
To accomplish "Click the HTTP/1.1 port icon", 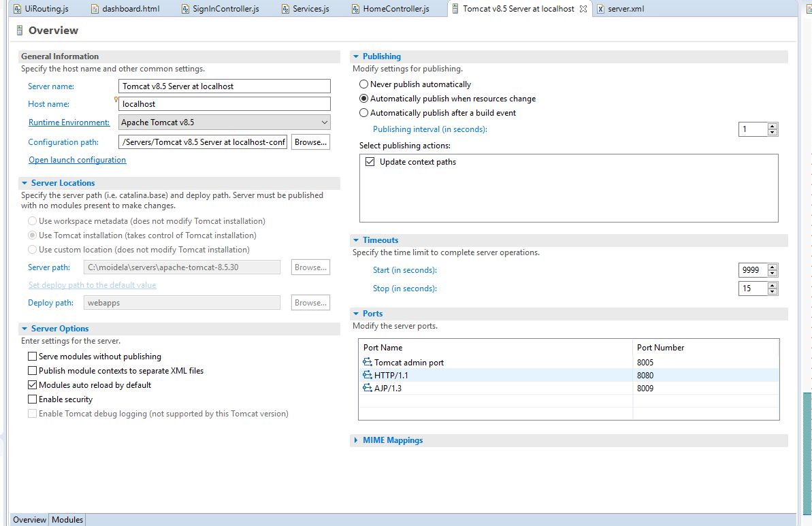I will pos(367,375).
